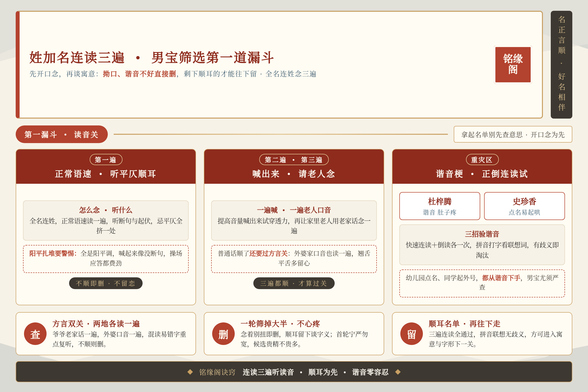Click the warning text 阳平扎堆要警惕
Screen dimensions: 588x392
pos(52,253)
